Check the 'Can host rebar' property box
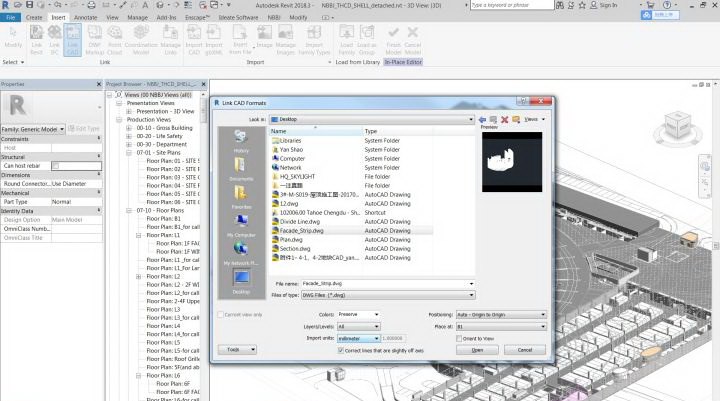Image resolution: width=720 pixels, height=401 pixels. click(x=56, y=165)
